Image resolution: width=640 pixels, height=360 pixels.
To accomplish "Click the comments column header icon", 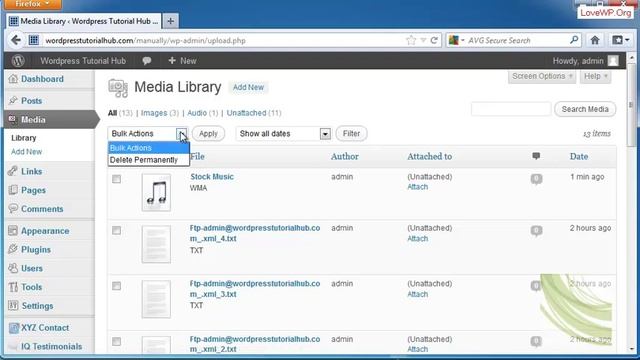I will click(x=536, y=156).
